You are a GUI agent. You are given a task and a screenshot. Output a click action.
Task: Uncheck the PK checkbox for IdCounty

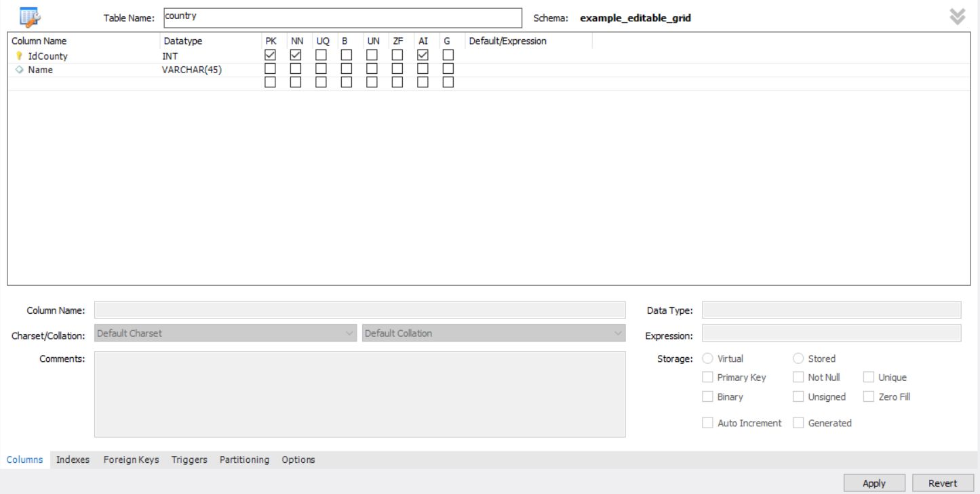[270, 55]
